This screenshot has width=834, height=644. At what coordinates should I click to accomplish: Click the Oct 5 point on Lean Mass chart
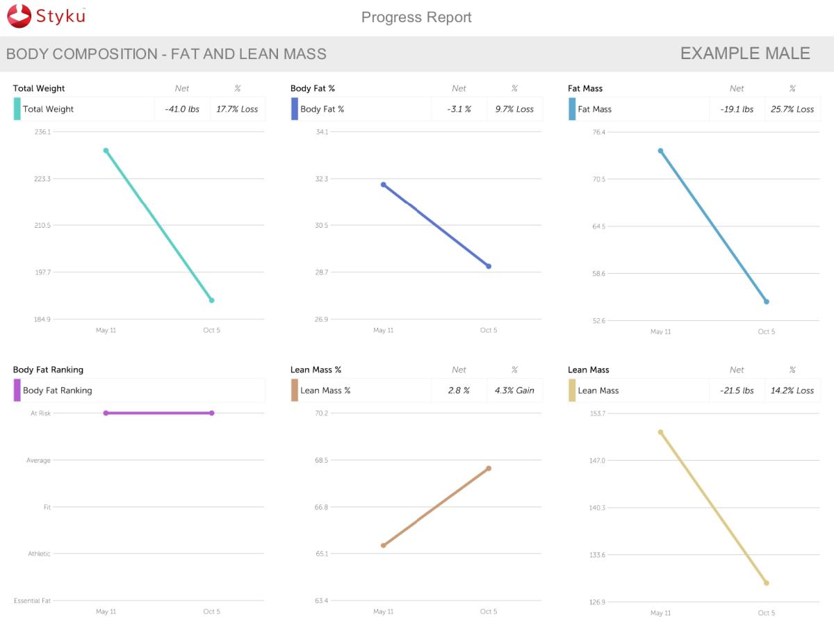pyautogui.click(x=766, y=583)
